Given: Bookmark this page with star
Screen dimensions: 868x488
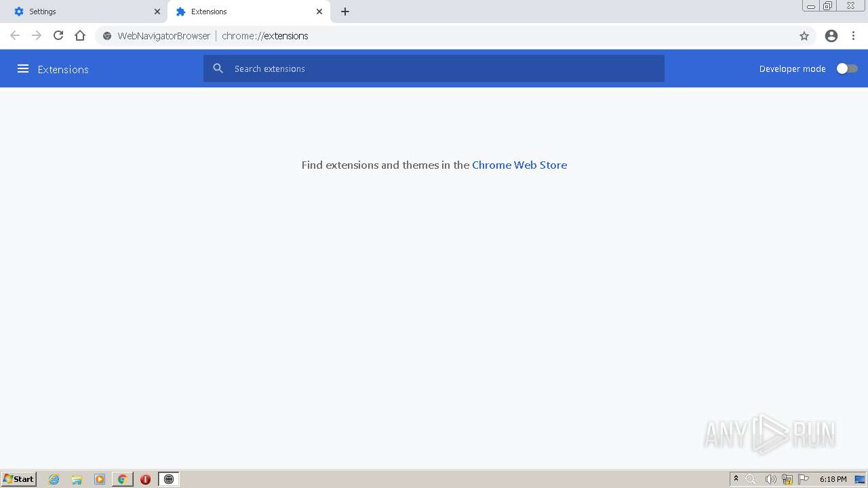Looking at the screenshot, I should point(804,36).
